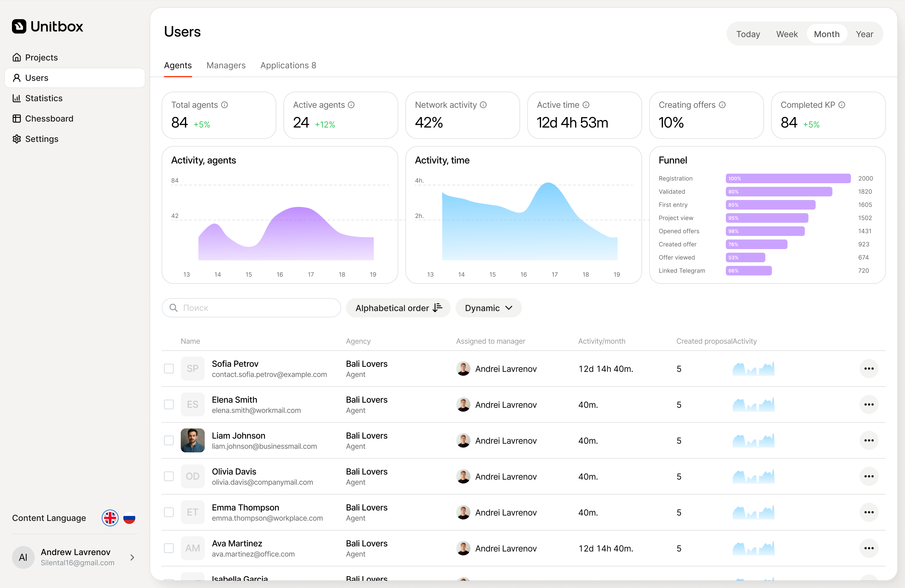This screenshot has height=588, width=905.
Task: Open Settings via the gear icon
Action: 17,139
